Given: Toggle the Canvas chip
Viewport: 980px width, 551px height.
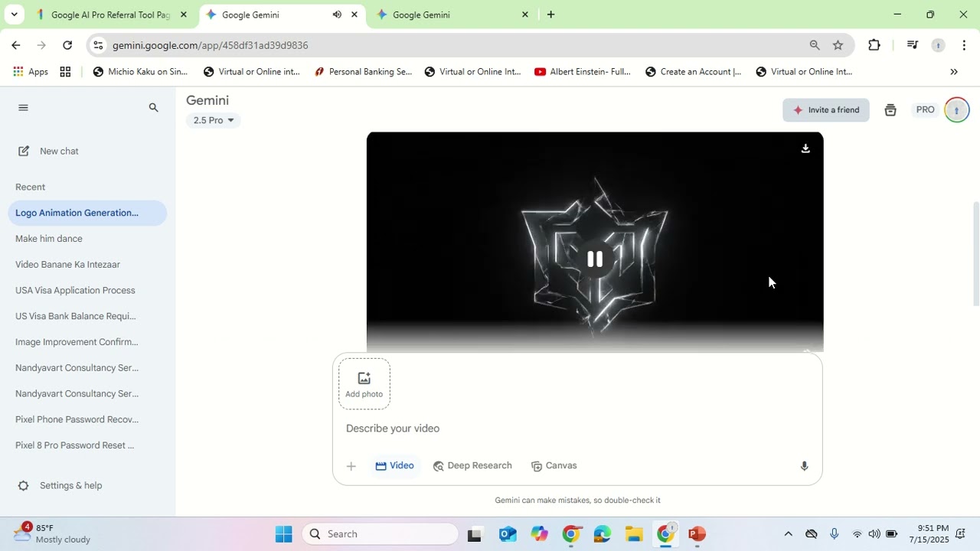Looking at the screenshot, I should coord(554,466).
